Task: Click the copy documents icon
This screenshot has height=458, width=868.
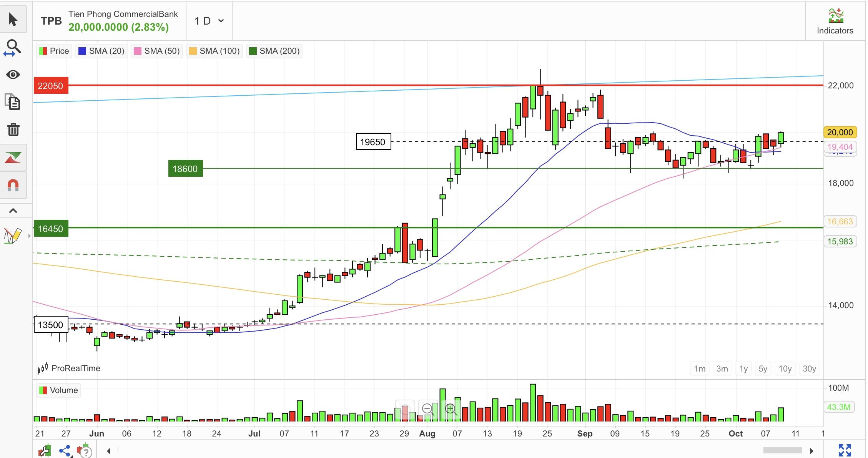Action: click(13, 102)
